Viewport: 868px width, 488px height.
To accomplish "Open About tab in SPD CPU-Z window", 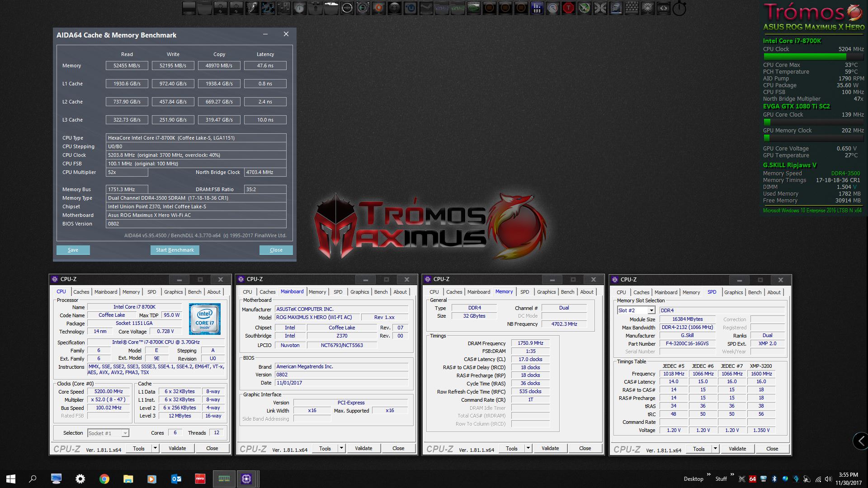I will 774,292.
